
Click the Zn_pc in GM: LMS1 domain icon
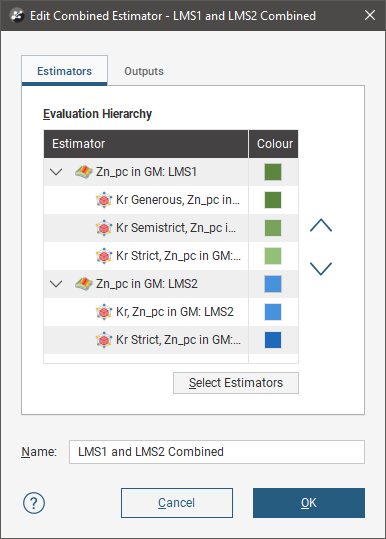click(84, 172)
